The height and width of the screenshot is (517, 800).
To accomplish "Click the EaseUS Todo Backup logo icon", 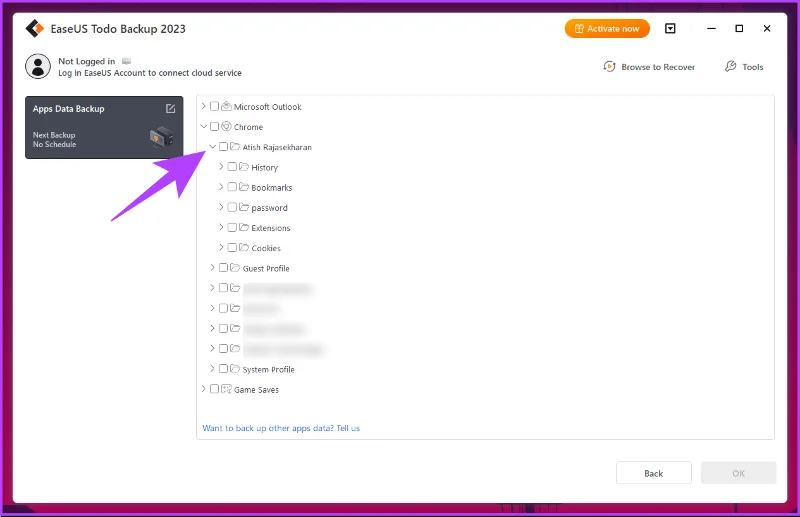I will point(35,29).
